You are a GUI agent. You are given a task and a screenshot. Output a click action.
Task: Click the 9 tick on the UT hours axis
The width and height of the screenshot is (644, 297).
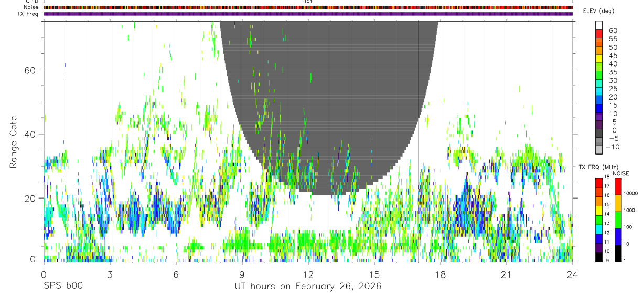pyautogui.click(x=242, y=275)
